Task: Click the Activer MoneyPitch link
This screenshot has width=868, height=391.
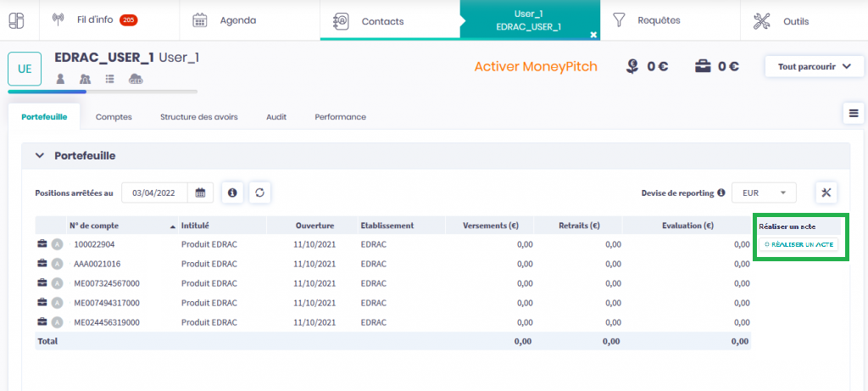Action: tap(536, 66)
